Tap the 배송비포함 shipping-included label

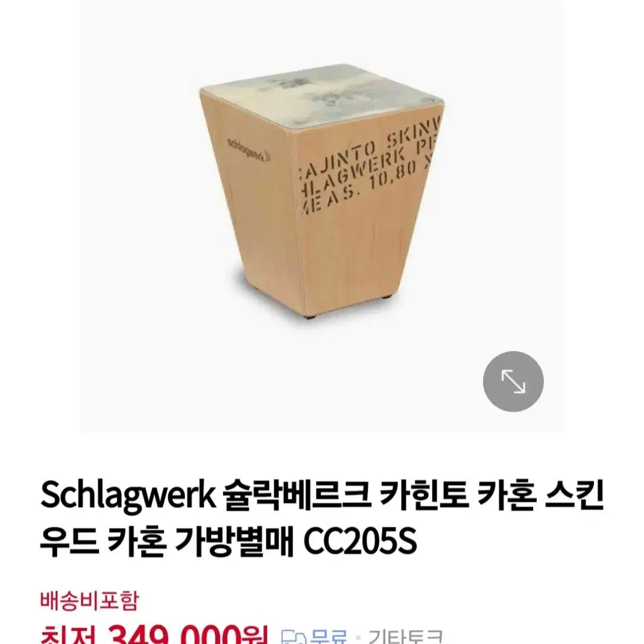pos(89,601)
